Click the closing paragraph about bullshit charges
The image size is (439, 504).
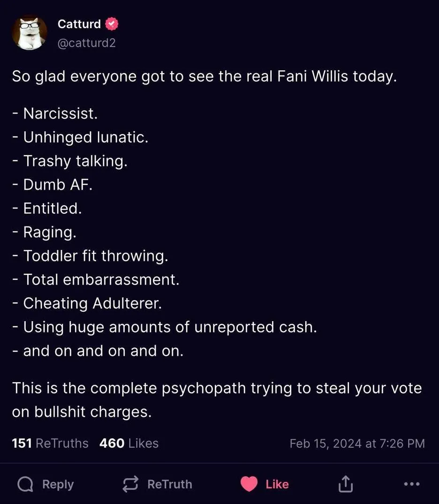(x=216, y=400)
